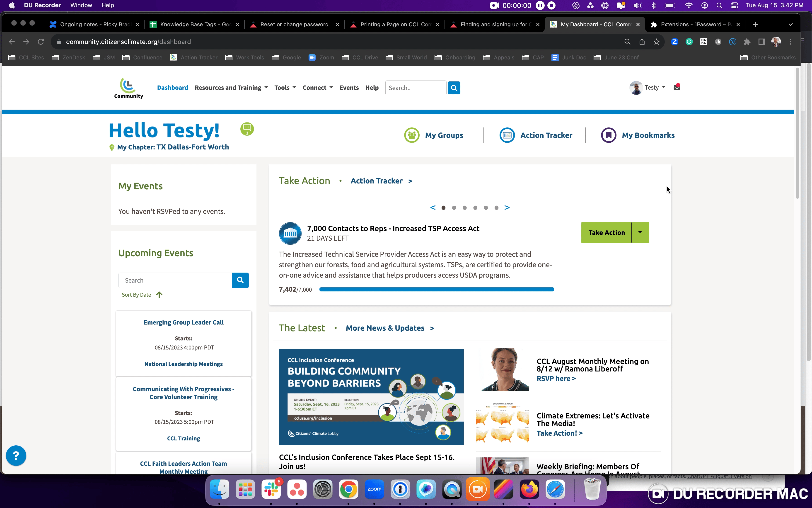Open the CCL Sites bookmark folder
The image size is (812, 508).
point(26,57)
